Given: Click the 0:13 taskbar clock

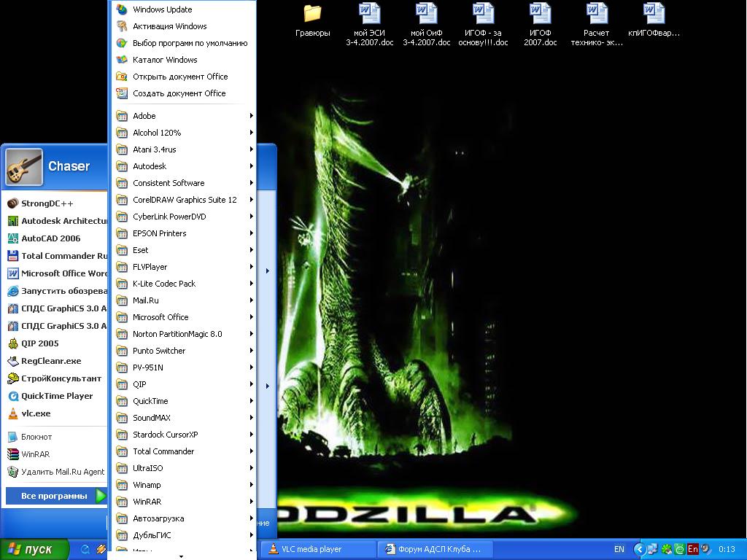Looking at the screenshot, I should (x=727, y=549).
